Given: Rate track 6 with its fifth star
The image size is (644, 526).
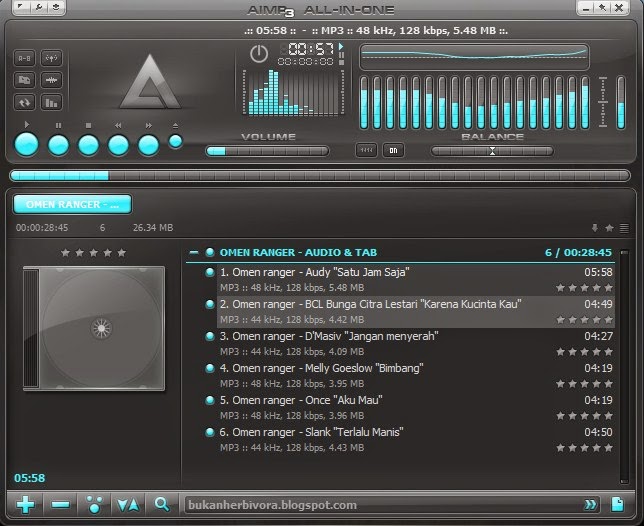Looking at the screenshot, I should pos(609,448).
